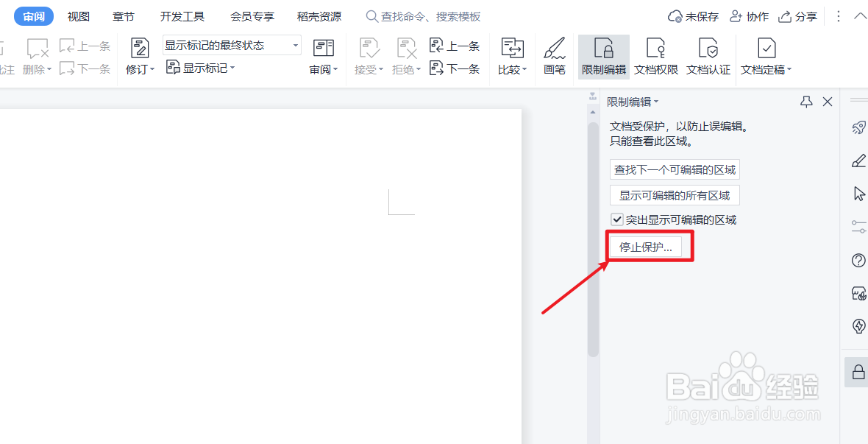Expand the 比较 dropdown arrow
868x444 pixels.
pyautogui.click(x=524, y=70)
